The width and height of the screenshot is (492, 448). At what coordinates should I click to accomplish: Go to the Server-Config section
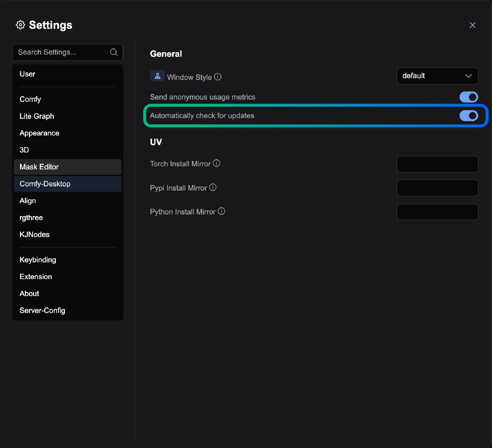[x=42, y=310]
